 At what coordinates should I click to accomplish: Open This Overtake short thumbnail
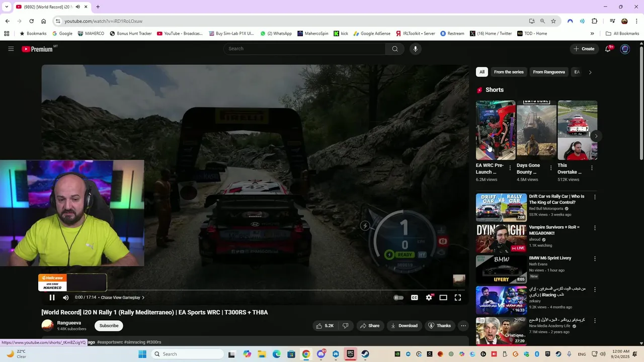(x=577, y=130)
